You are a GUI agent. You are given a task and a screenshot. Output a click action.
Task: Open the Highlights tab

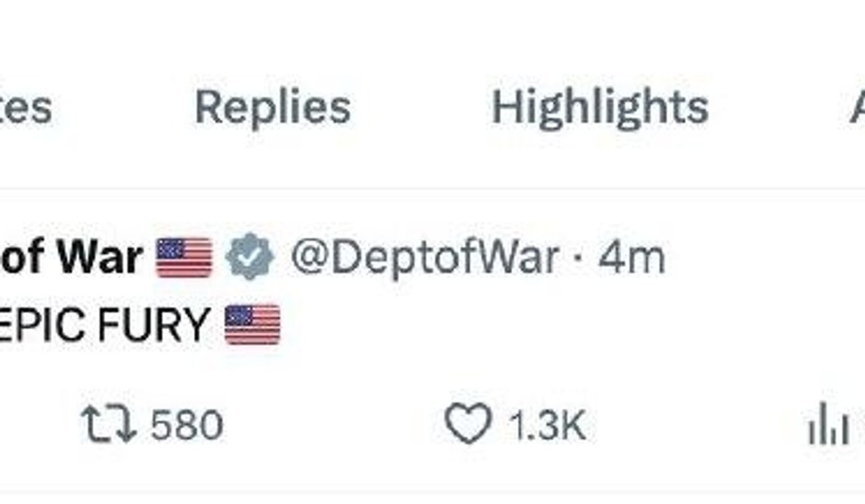(x=600, y=108)
